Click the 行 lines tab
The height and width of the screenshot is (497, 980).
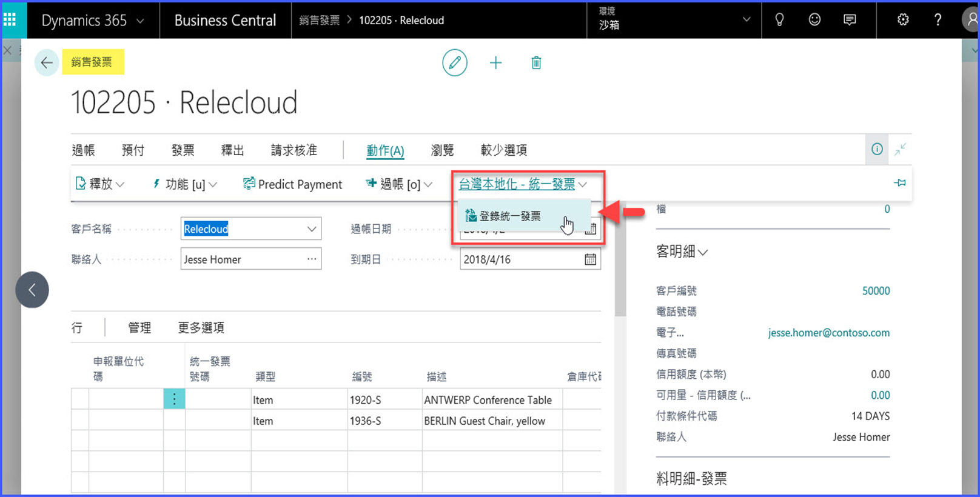point(77,328)
